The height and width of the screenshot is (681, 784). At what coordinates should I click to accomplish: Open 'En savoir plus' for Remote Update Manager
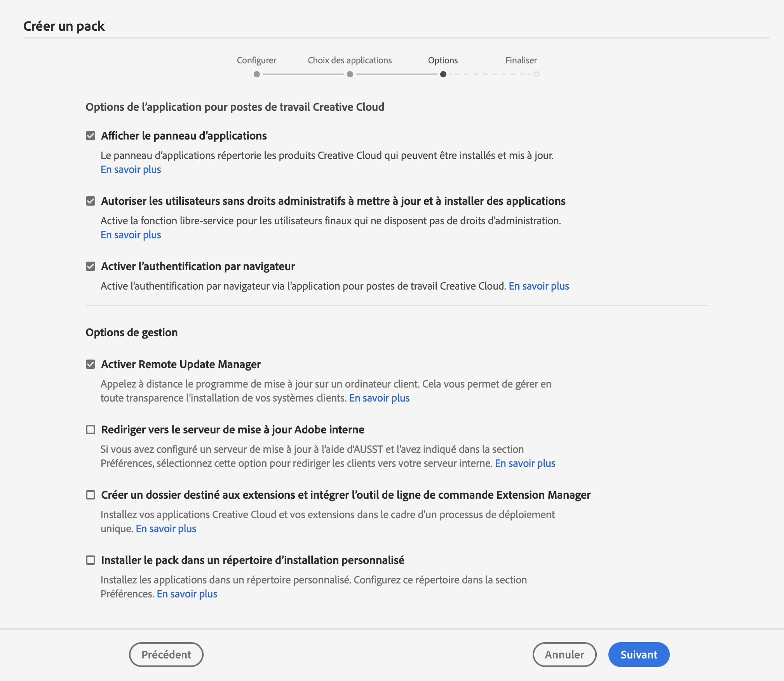[x=379, y=398]
